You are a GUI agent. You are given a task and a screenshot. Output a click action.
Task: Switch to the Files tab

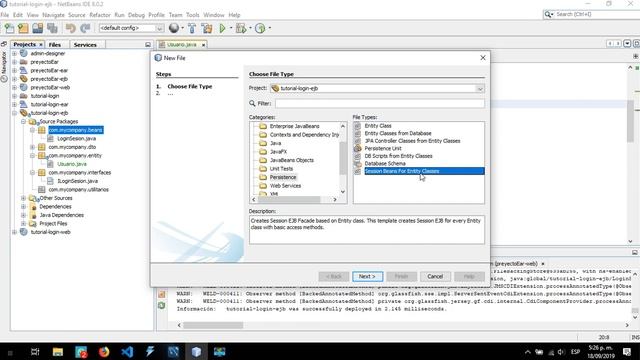[55, 44]
